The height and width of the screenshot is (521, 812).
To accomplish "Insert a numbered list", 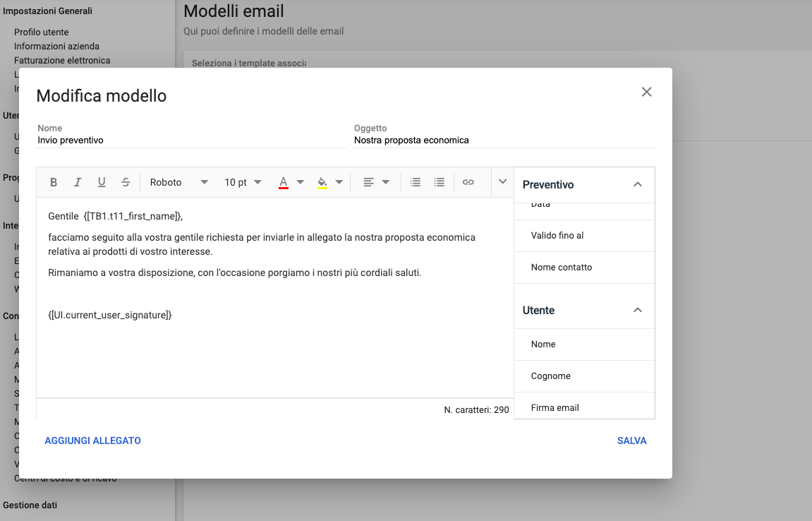I will 416,182.
